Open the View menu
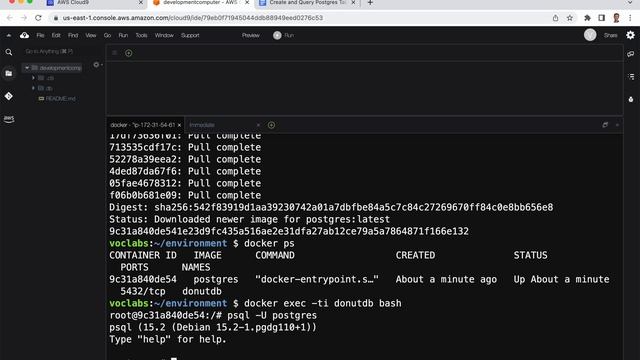This screenshot has height=360, width=640. click(91, 36)
